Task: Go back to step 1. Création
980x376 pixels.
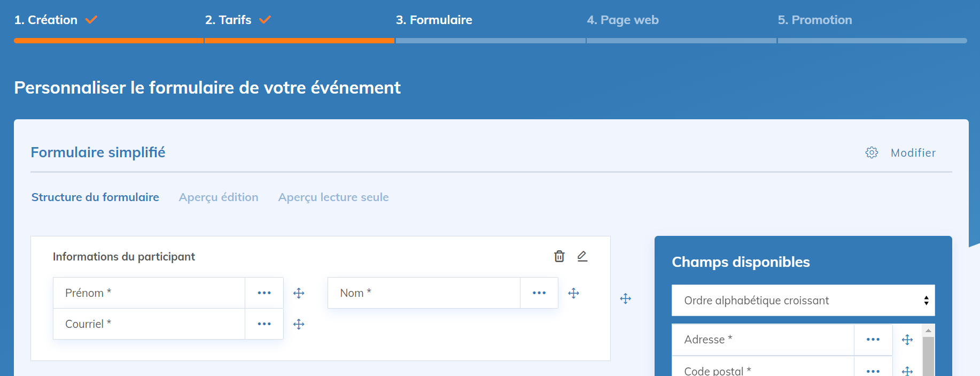Action: (x=46, y=20)
